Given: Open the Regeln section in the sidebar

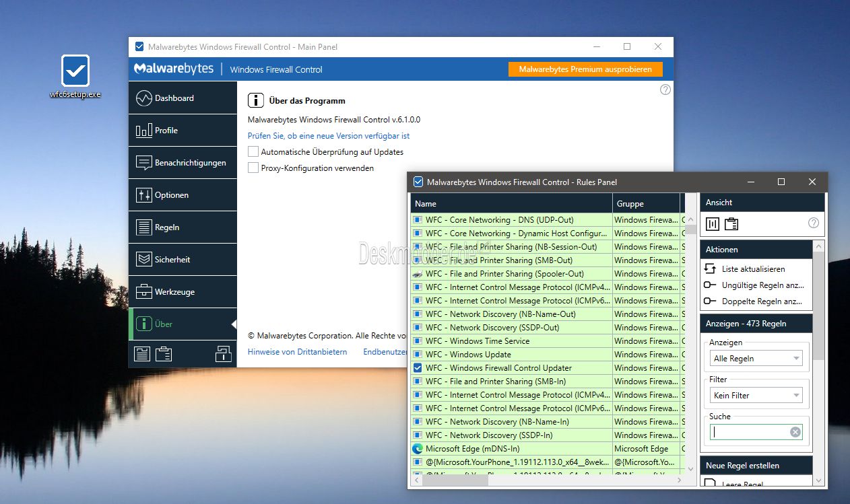Looking at the screenshot, I should [183, 227].
